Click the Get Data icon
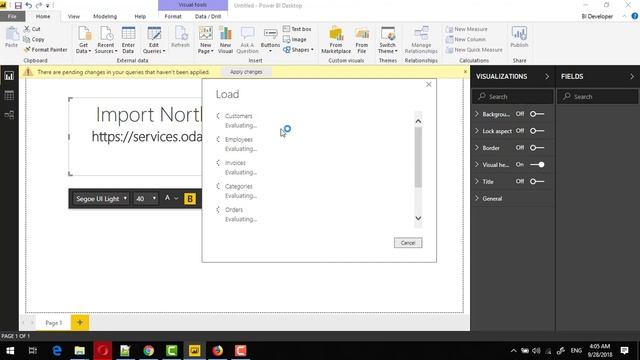This screenshot has width=640, height=360. pos(84,40)
